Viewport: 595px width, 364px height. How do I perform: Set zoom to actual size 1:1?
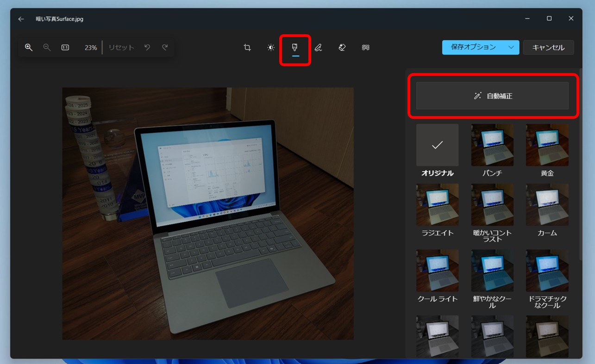tap(65, 47)
